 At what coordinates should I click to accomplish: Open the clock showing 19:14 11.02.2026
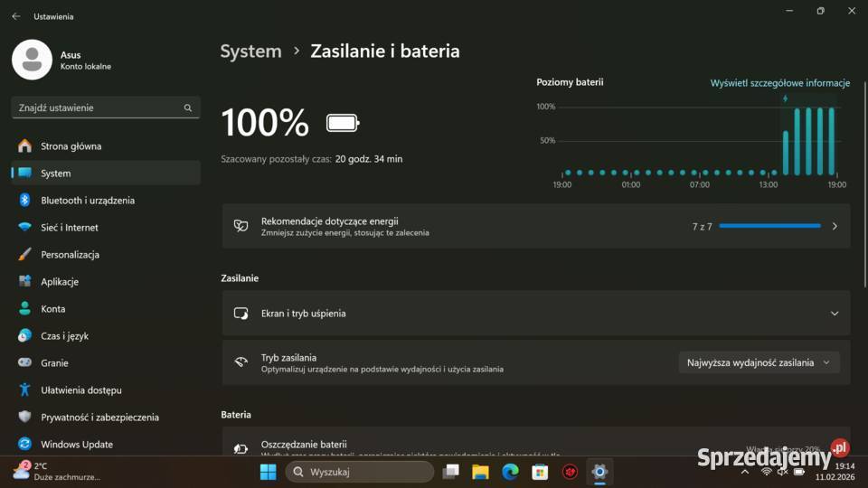835,472
